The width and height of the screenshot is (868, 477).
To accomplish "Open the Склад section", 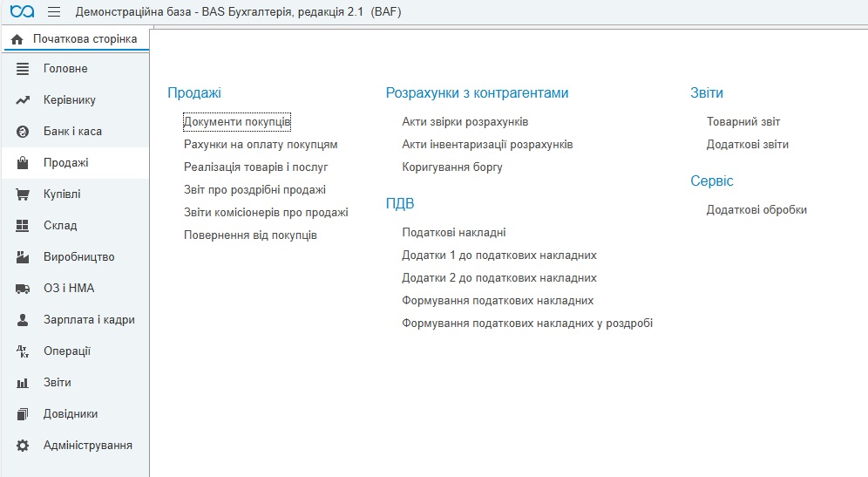I will (x=60, y=226).
